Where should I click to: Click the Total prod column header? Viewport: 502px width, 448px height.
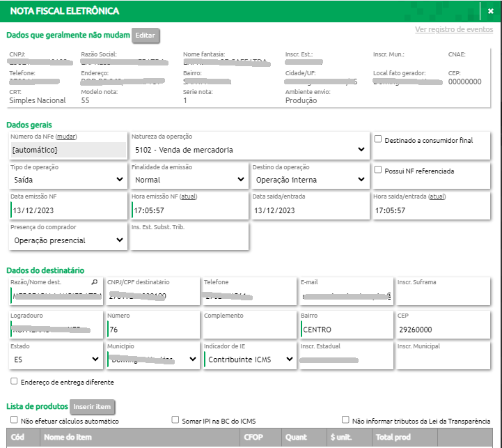(405, 438)
